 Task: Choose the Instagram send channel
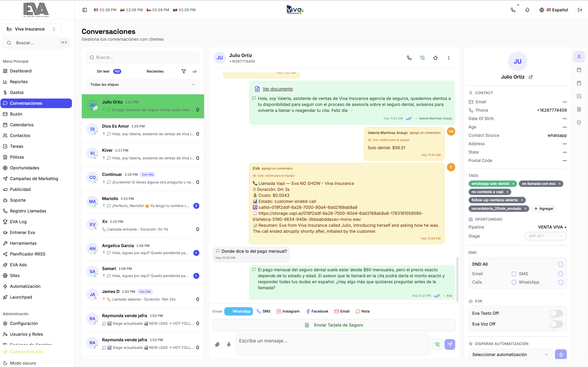[x=288, y=311]
